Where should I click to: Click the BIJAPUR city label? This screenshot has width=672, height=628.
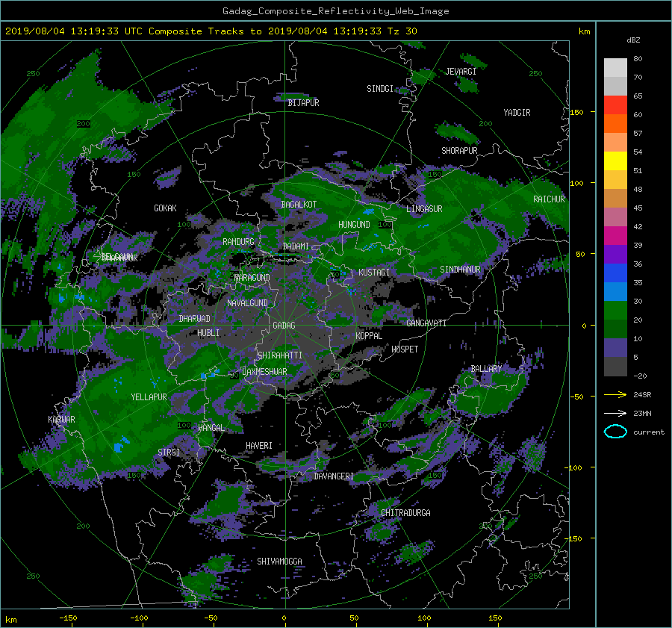[303, 103]
